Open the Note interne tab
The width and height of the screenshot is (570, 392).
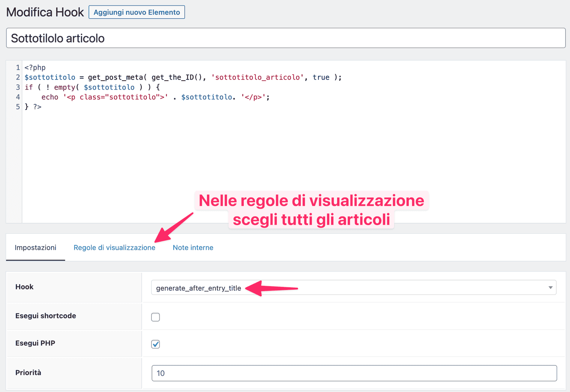pos(193,248)
